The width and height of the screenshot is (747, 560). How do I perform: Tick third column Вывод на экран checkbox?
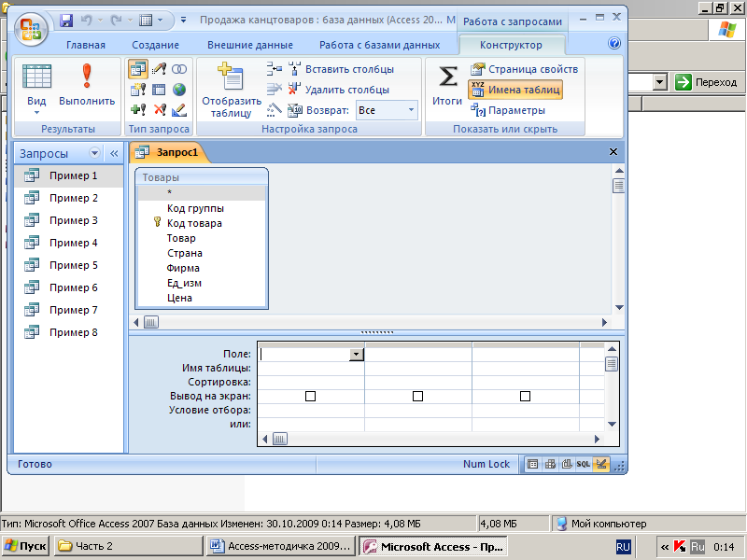point(525,396)
